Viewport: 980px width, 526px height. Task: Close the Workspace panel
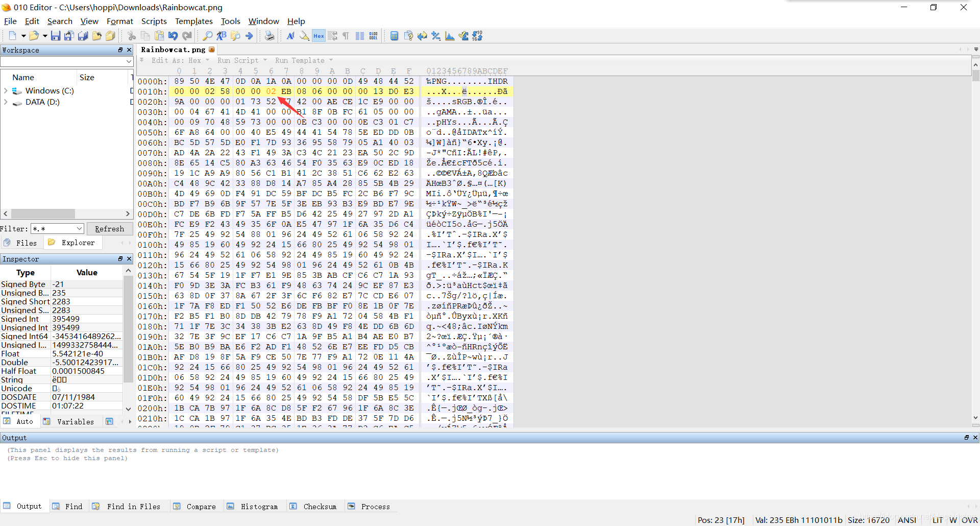click(129, 50)
